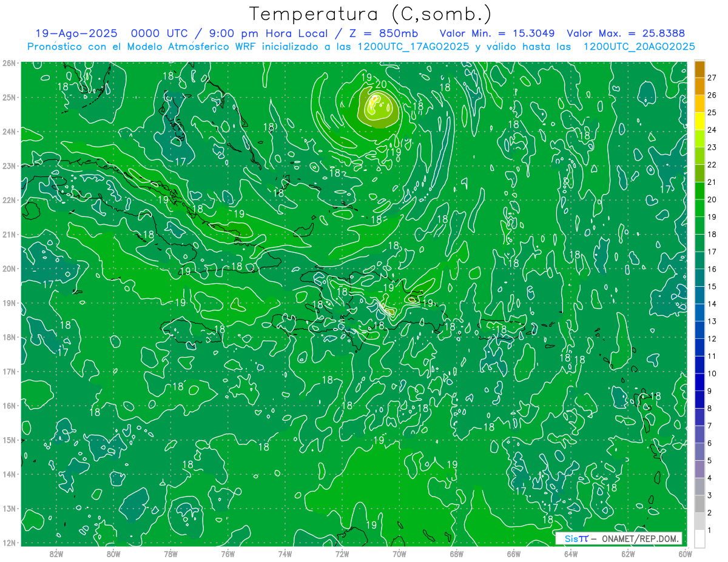
Task: Click the 18N latitude label
Action: tap(9, 337)
